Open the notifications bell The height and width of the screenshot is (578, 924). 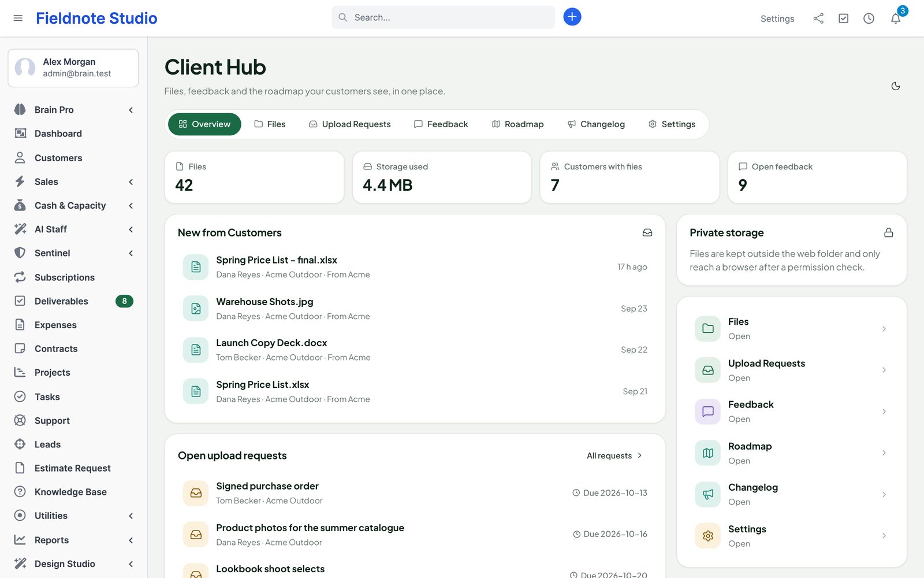tap(896, 18)
